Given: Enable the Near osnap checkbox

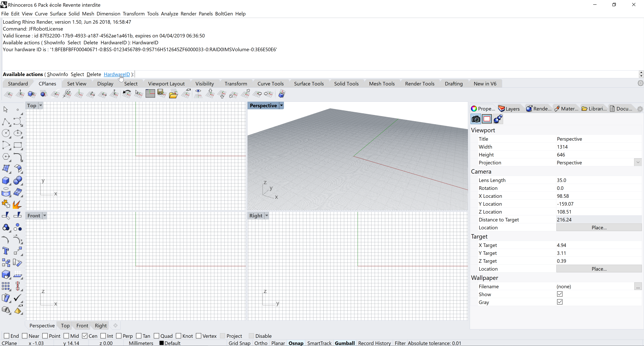Looking at the screenshot, I should click(x=25, y=336).
